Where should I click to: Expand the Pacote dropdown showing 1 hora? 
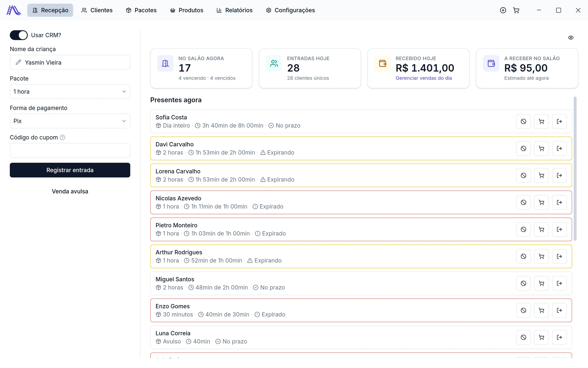70,92
